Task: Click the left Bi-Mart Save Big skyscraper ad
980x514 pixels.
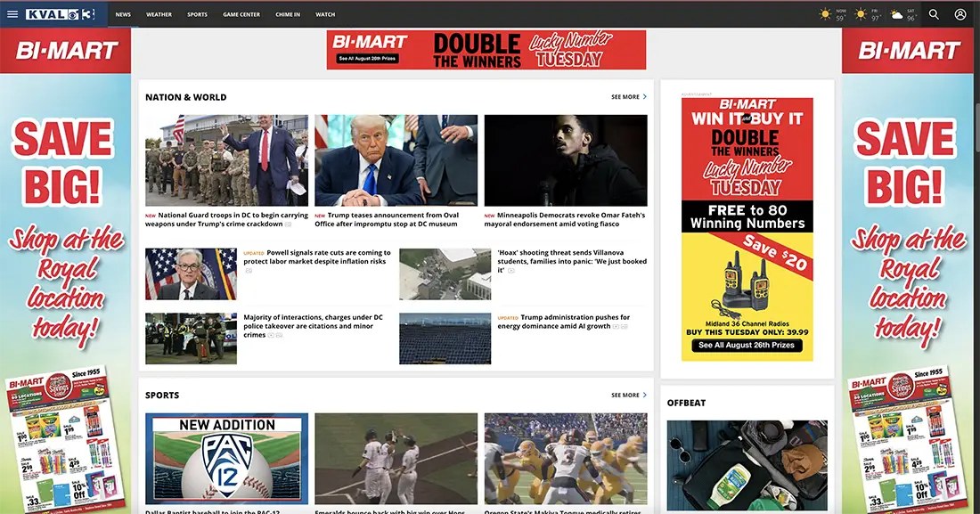Action: click(x=65, y=270)
